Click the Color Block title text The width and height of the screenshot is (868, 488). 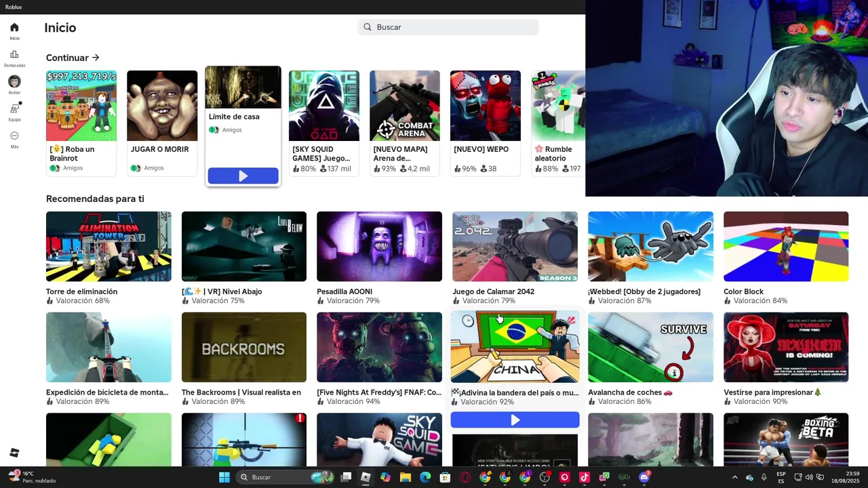[x=743, y=291]
